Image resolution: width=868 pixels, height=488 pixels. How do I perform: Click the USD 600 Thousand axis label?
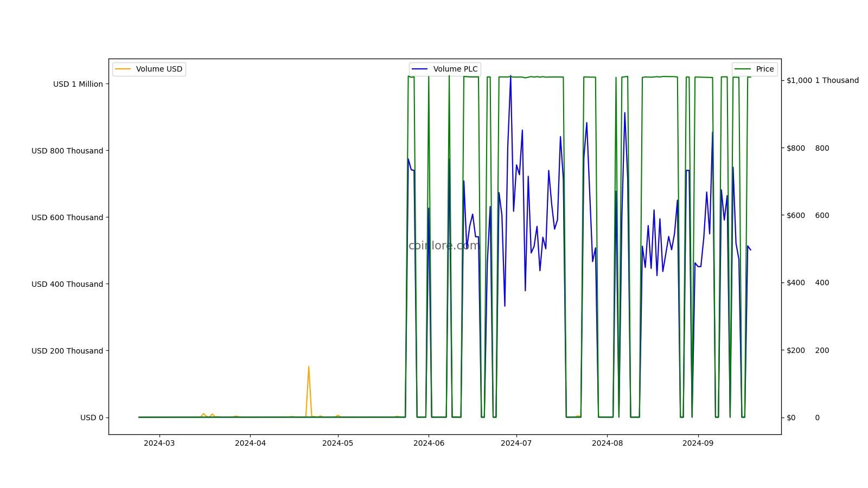(67, 217)
